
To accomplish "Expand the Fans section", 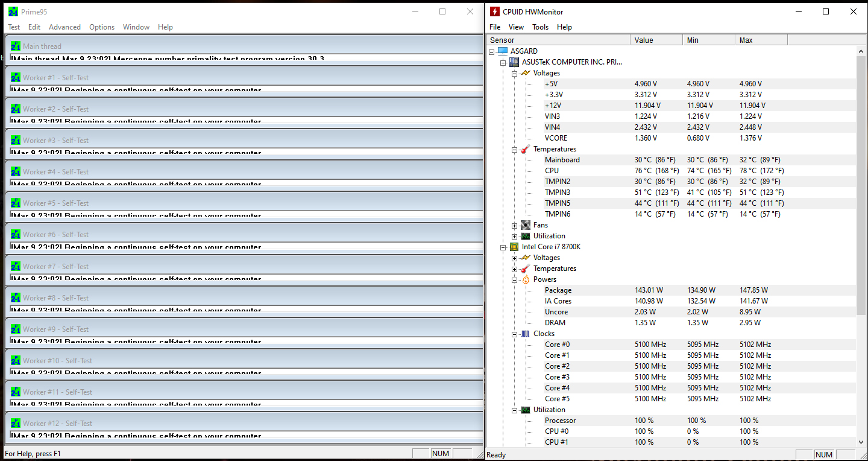I will pyautogui.click(x=515, y=225).
